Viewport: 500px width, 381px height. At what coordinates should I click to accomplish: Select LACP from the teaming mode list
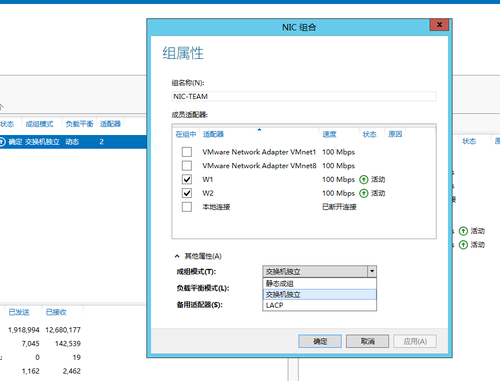319,305
